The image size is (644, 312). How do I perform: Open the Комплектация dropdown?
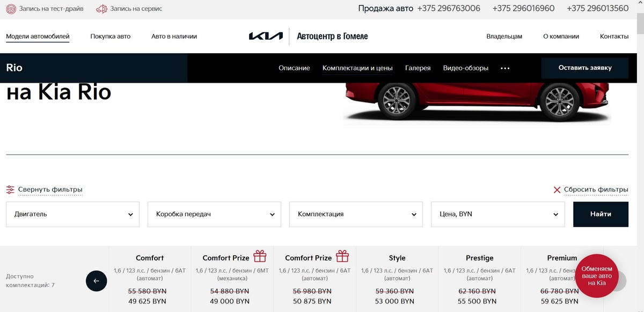[x=356, y=214]
